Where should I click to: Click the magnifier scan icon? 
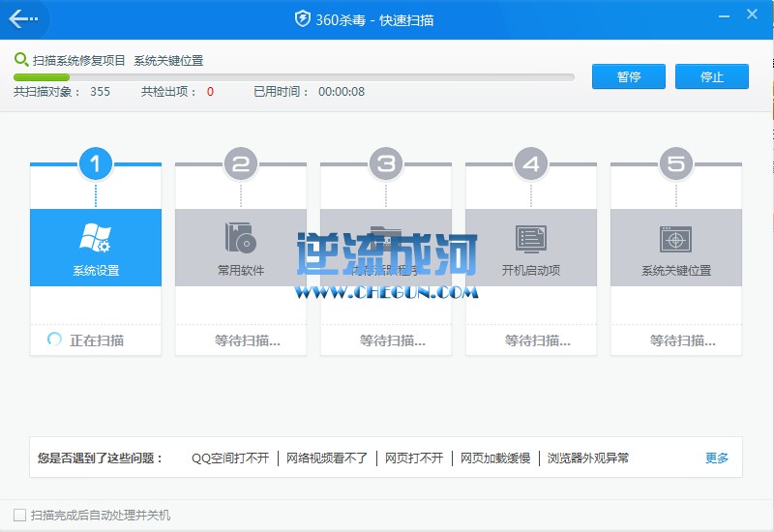point(20,60)
